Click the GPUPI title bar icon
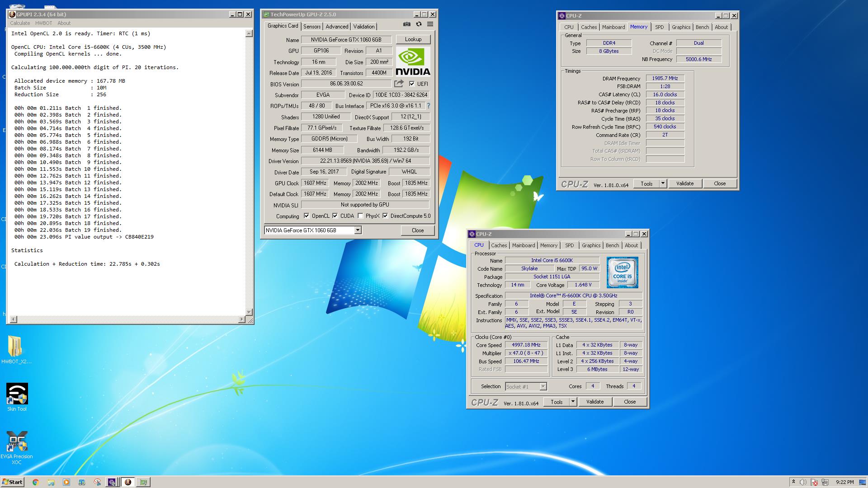Screen dimensions: 868x488 pyautogui.click(x=12, y=14)
